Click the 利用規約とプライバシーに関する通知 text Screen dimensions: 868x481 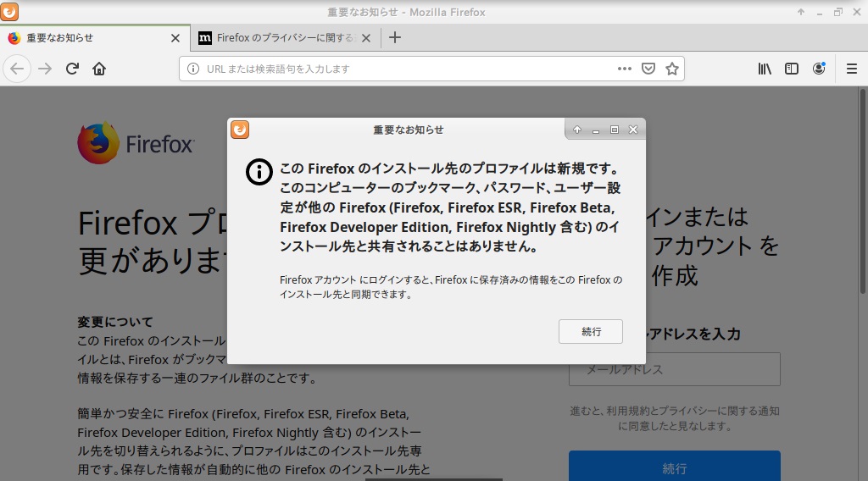pos(693,411)
